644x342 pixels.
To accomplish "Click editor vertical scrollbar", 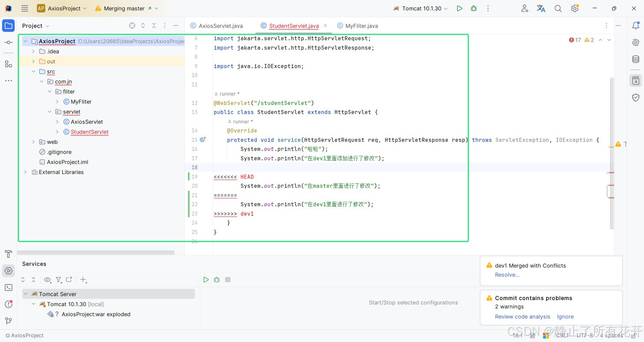I will [612, 153].
